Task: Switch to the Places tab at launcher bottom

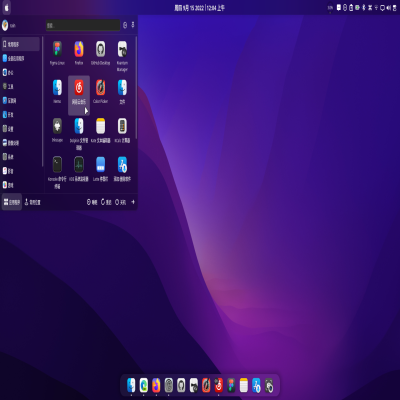Action: [x=33, y=202]
